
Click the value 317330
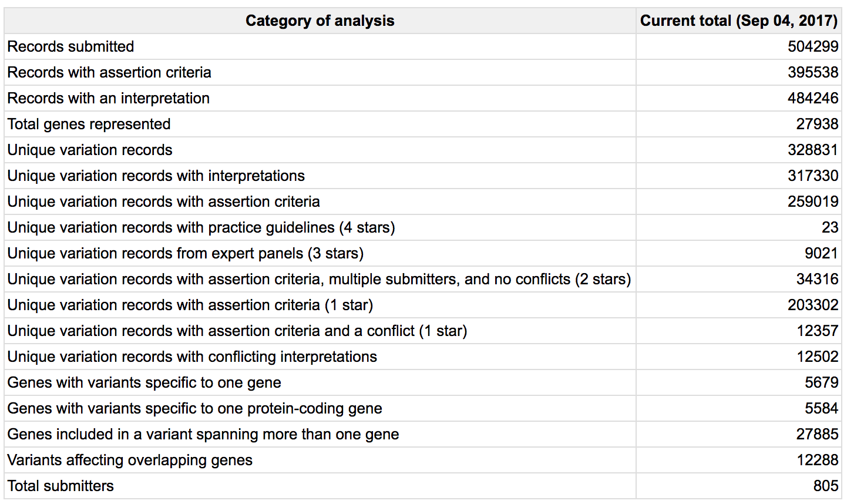(813, 176)
